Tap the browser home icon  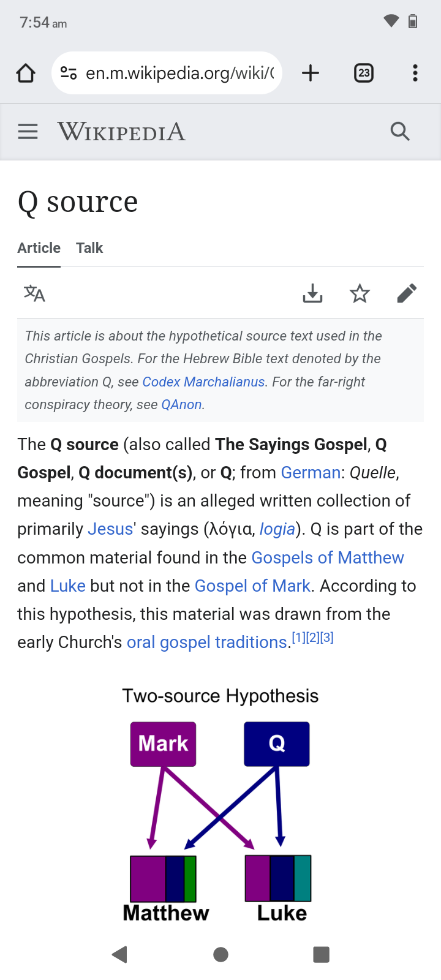pos(26,73)
